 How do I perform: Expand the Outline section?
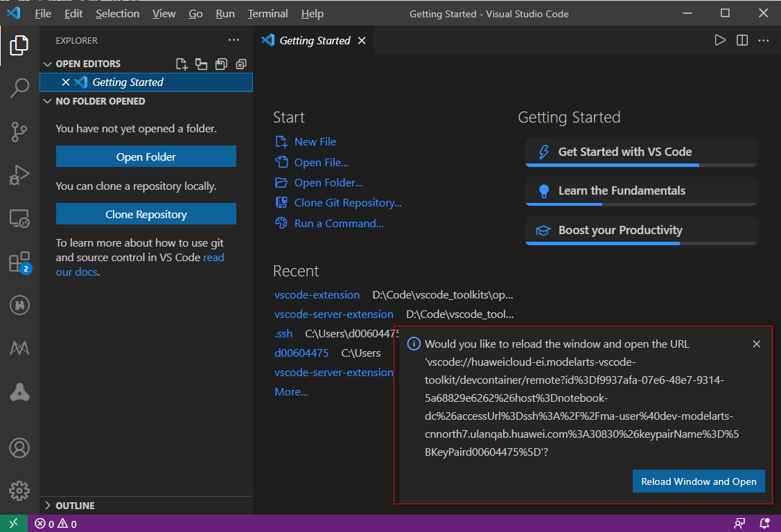click(x=48, y=506)
